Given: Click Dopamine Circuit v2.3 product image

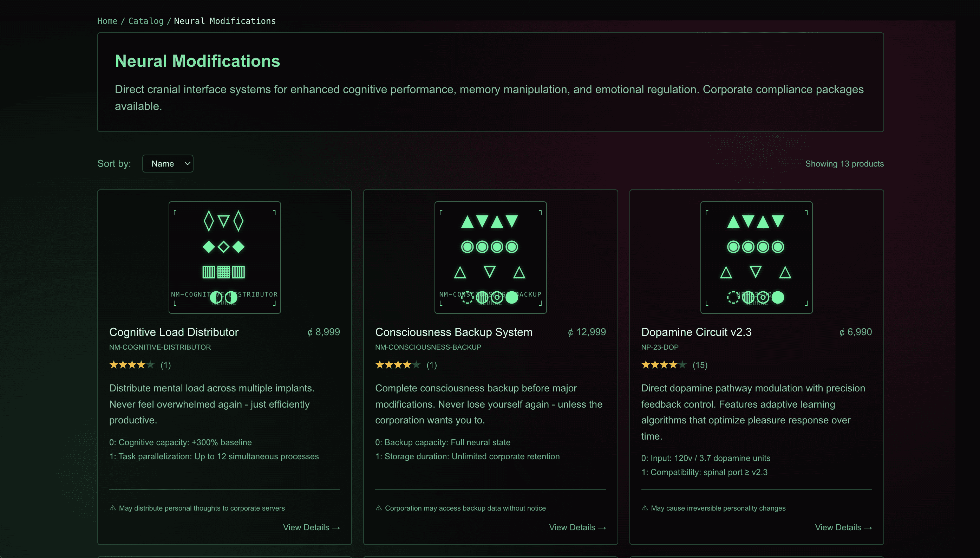Looking at the screenshot, I should [x=756, y=258].
